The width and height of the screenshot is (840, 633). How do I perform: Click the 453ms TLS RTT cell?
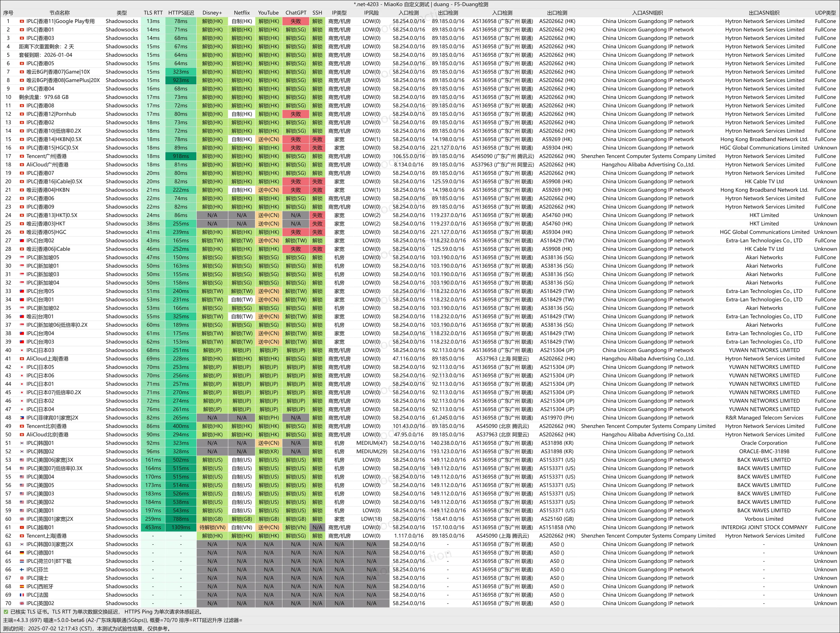coord(153,527)
